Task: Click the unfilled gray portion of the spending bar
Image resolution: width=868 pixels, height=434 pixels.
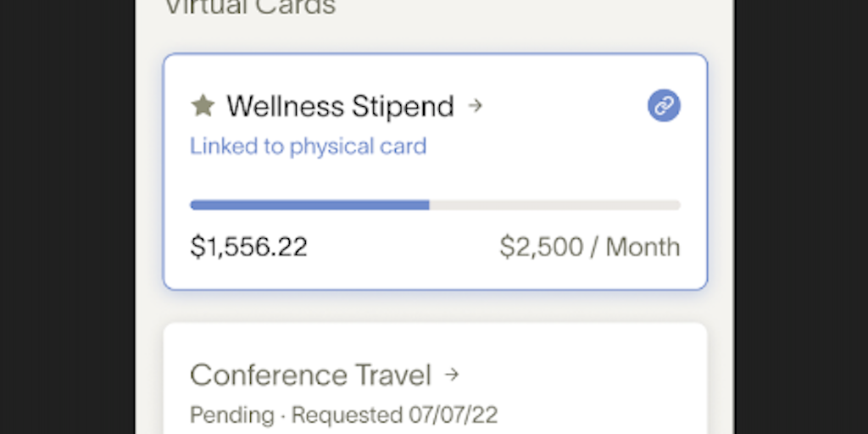Action: pos(554,204)
